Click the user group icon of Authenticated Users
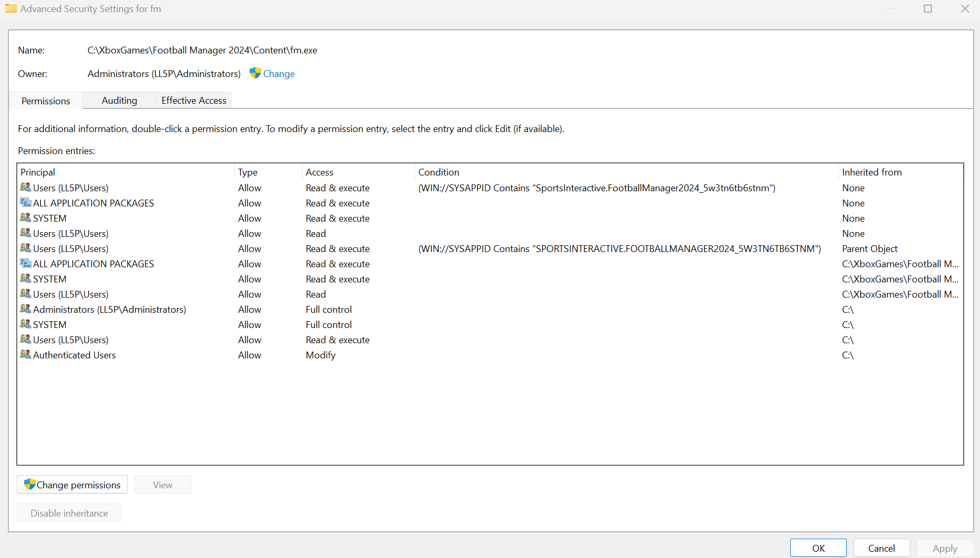 [x=26, y=354]
